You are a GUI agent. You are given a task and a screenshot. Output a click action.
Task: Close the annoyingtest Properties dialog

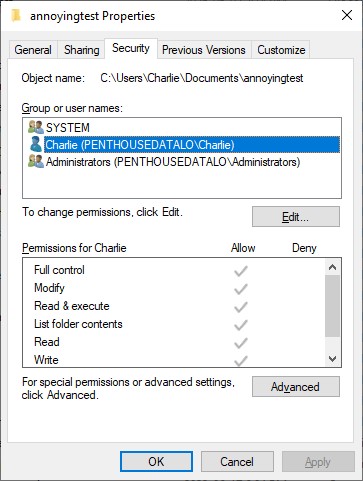pyautogui.click(x=347, y=15)
